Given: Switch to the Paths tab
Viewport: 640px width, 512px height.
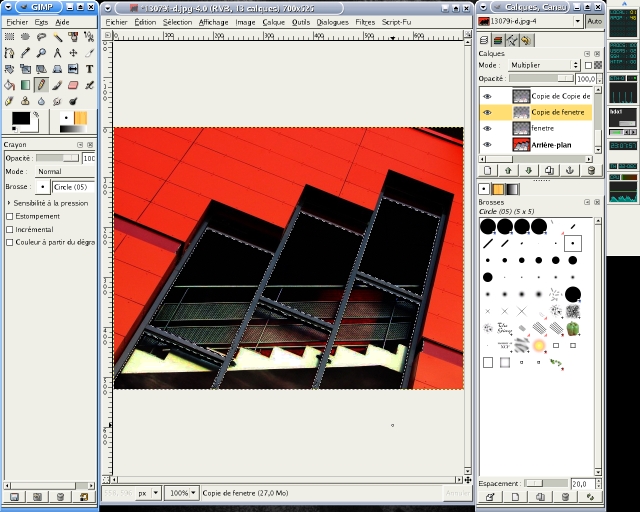Looking at the screenshot, I should [x=512, y=40].
